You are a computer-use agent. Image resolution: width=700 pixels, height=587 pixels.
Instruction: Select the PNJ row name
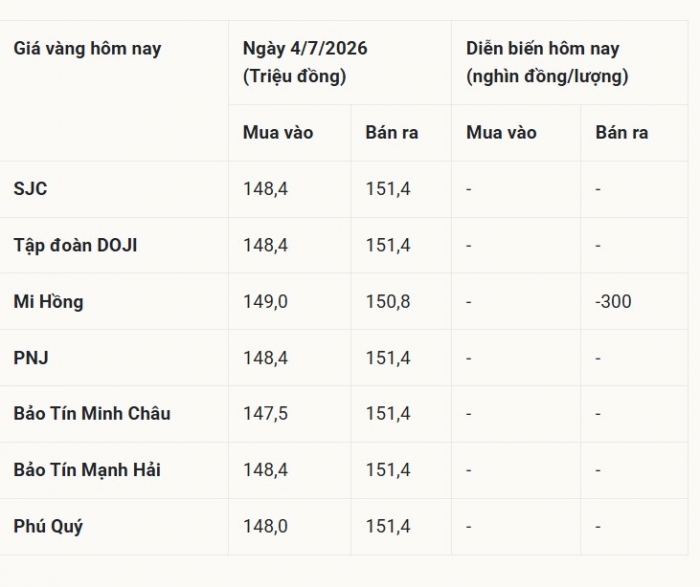click(x=31, y=358)
